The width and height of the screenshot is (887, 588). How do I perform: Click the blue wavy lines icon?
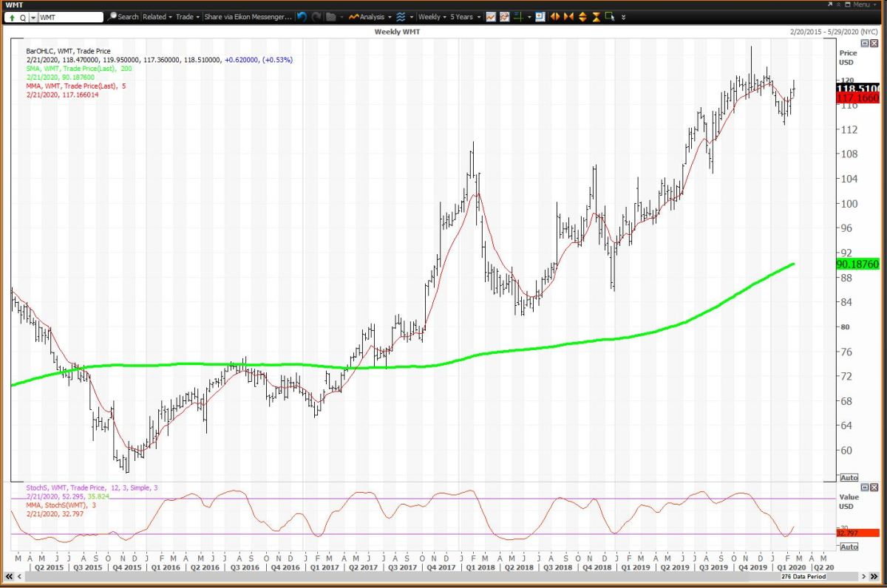[401, 16]
